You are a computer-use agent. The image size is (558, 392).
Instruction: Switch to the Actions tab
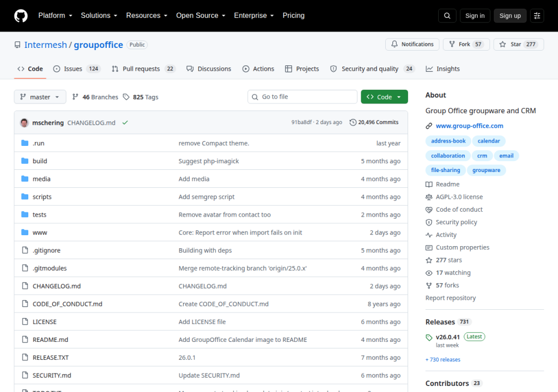coord(258,69)
